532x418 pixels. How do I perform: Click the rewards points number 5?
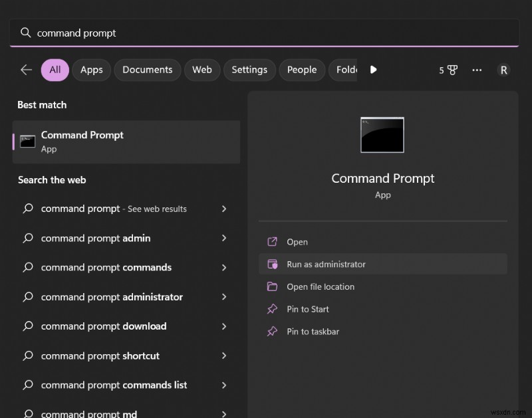point(441,70)
